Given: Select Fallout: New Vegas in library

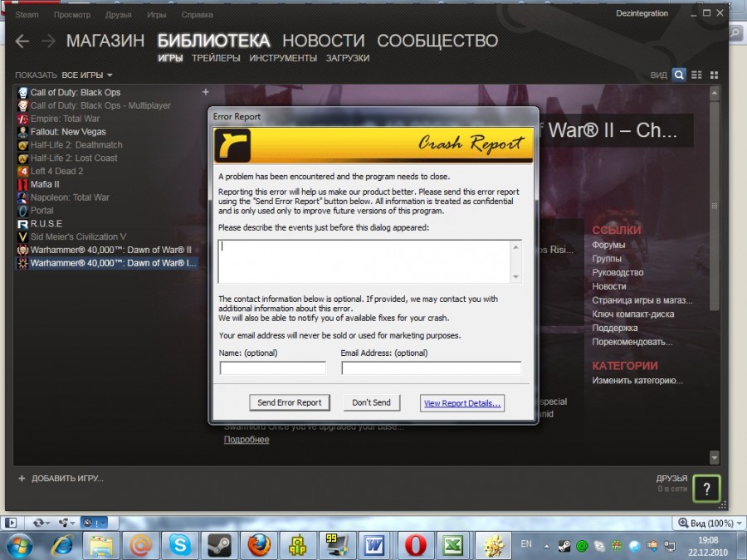Looking at the screenshot, I should 68,132.
